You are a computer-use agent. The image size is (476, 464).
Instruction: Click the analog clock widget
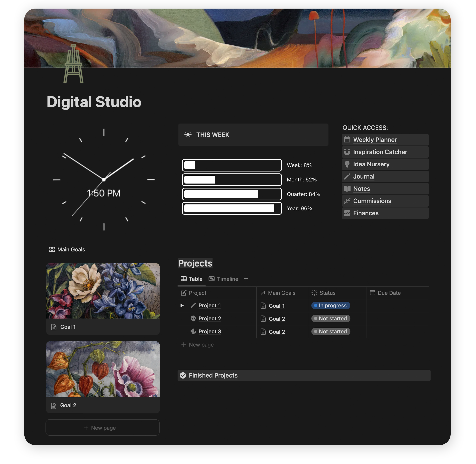coord(104,180)
